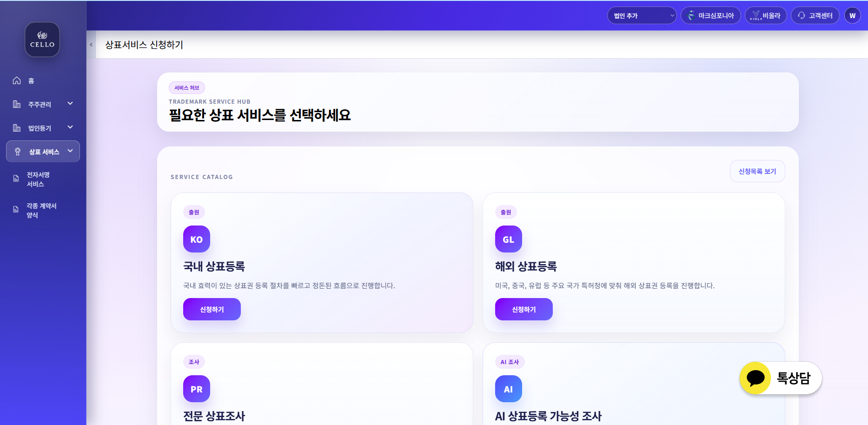The height and width of the screenshot is (425, 868).
Task: Click the 출원 tag on 국내 상표등록 card
Action: [194, 212]
